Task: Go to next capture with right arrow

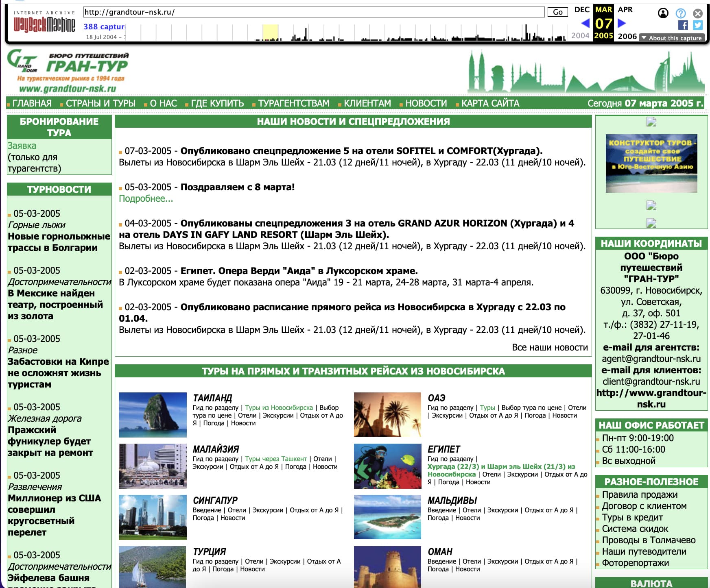Action: (x=622, y=23)
